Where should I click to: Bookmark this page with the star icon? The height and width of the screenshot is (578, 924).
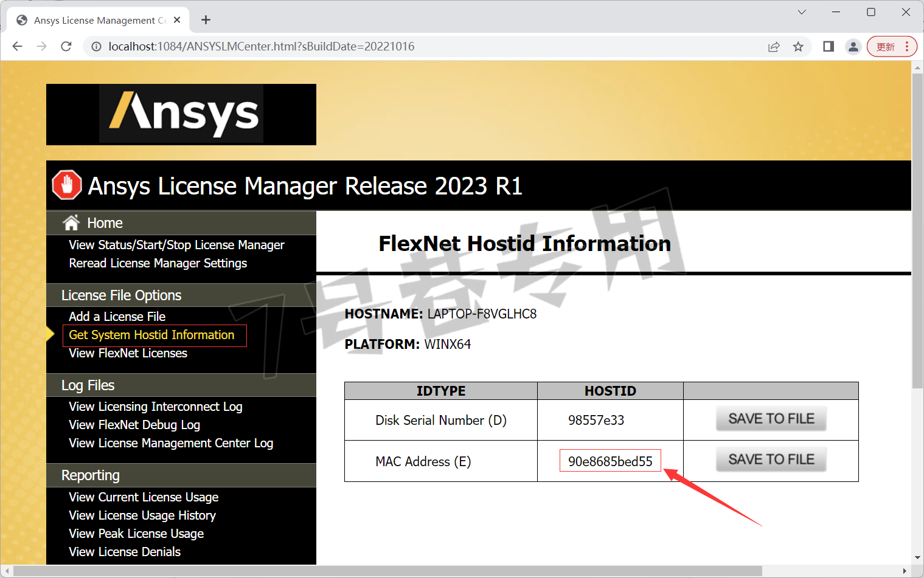798,47
